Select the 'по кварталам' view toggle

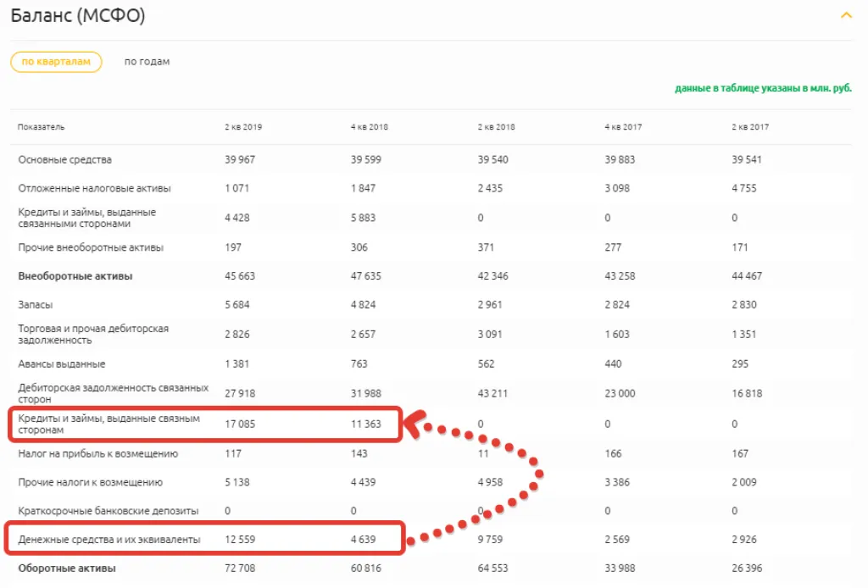56,62
